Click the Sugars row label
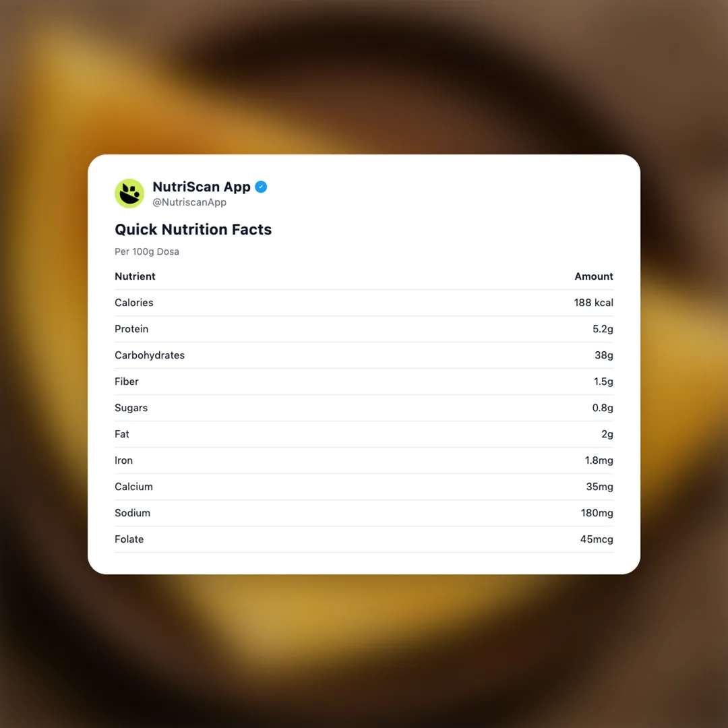The width and height of the screenshot is (728, 728). coord(131,408)
